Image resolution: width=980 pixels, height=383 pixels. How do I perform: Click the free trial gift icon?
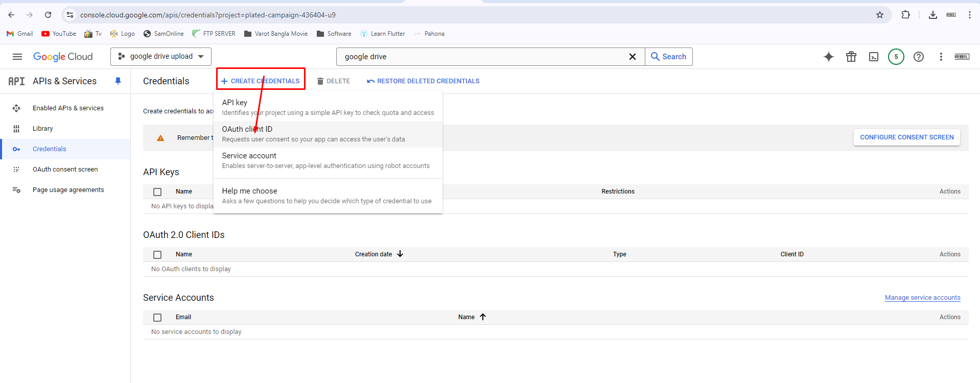(x=851, y=57)
